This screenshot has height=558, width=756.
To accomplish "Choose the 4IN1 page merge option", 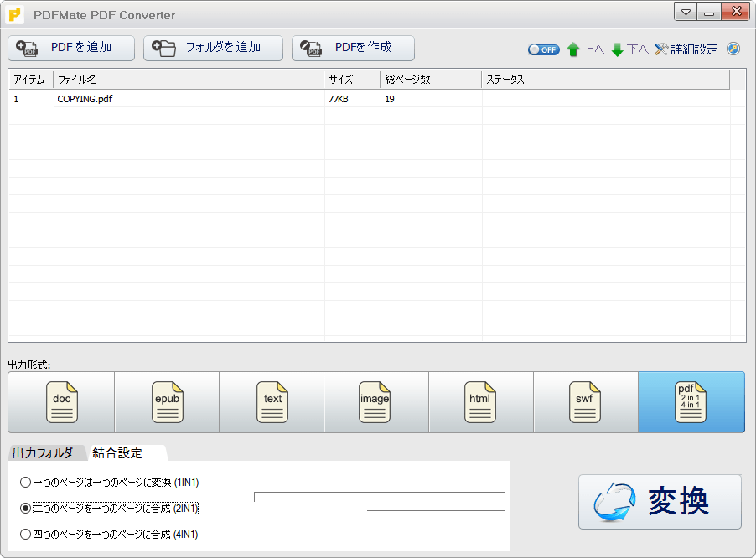I will tap(110, 535).
